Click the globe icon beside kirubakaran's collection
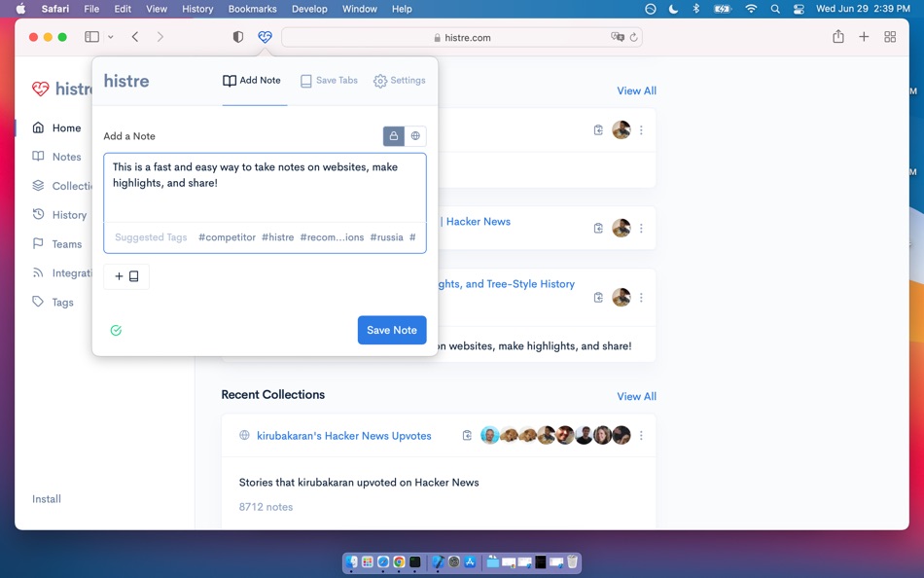Screen dimensions: 924x578 point(244,435)
